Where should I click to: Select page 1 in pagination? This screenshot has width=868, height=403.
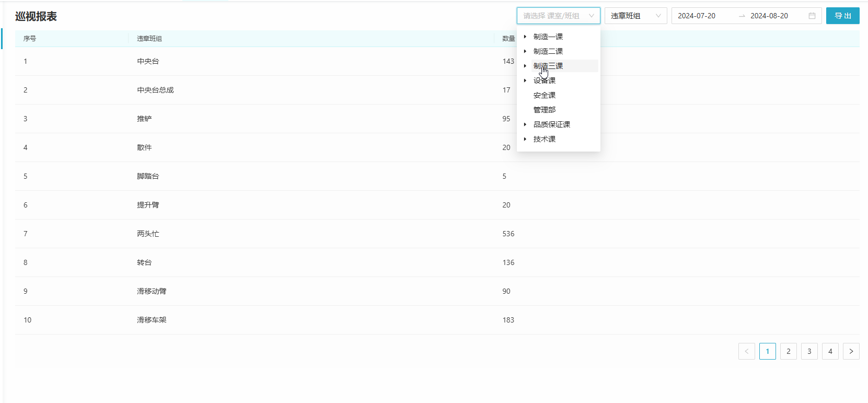point(768,351)
